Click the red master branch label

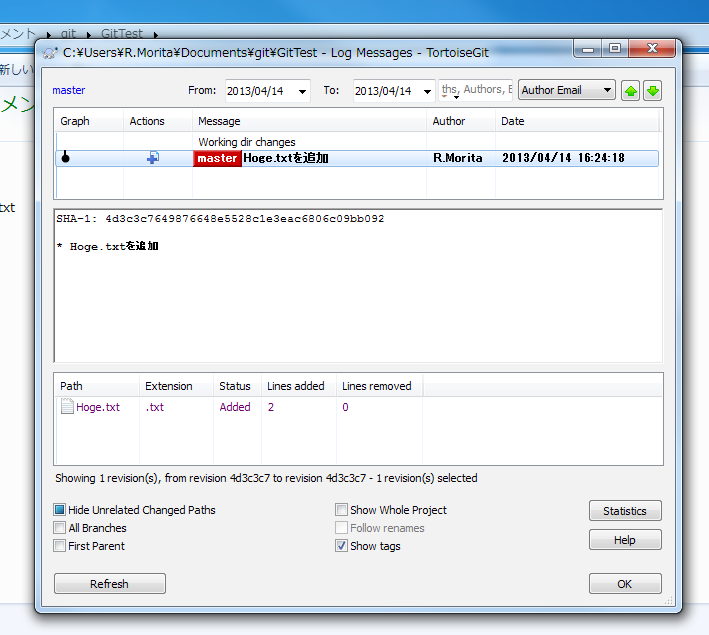tap(217, 158)
